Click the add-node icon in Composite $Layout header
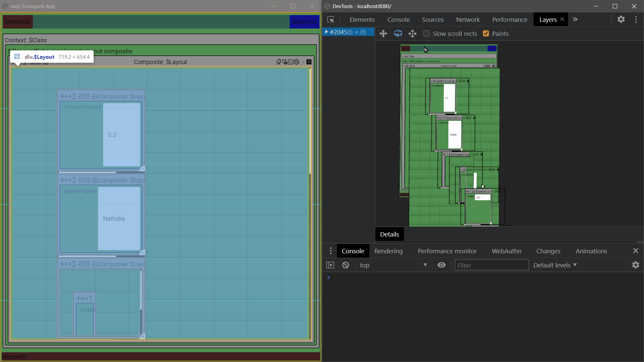 pyautogui.click(x=285, y=62)
